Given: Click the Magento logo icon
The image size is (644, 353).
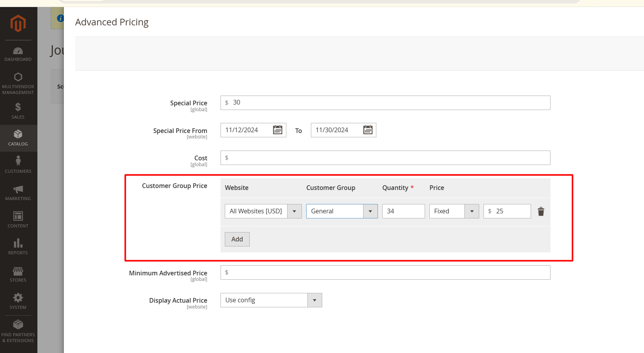Looking at the screenshot, I should 18,23.
